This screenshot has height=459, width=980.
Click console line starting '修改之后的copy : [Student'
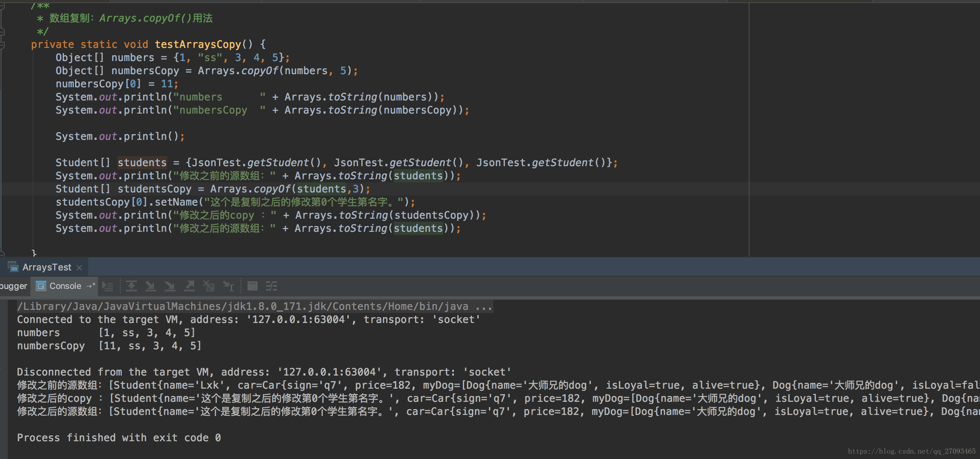[499, 398]
